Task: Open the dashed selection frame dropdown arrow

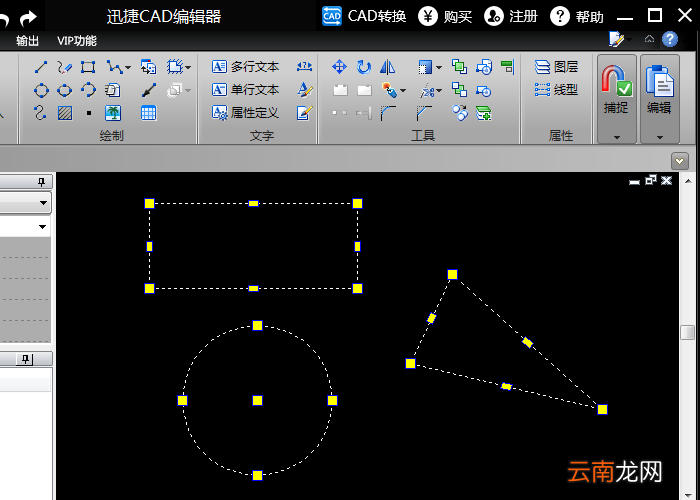Action: pos(188,67)
